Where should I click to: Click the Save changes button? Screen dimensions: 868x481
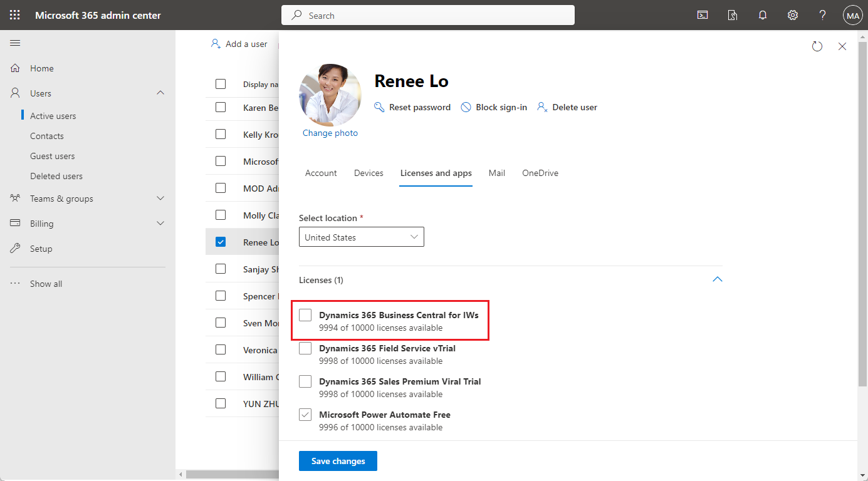click(x=338, y=460)
